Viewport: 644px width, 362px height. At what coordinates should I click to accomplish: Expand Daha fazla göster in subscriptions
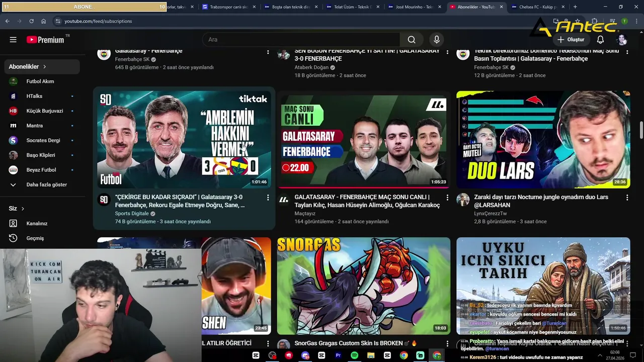point(42,185)
